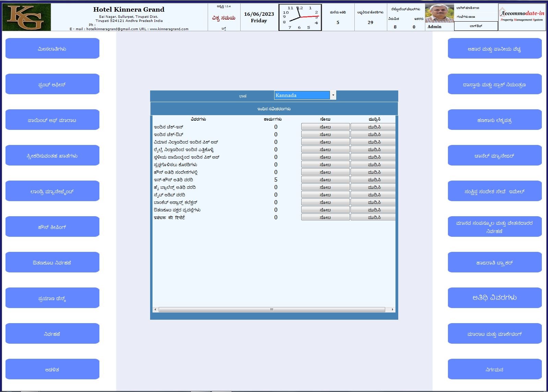This screenshot has width=548, height=392.
Task: Click the Accommodate-in Property Management System logo
Action: (522, 17)
